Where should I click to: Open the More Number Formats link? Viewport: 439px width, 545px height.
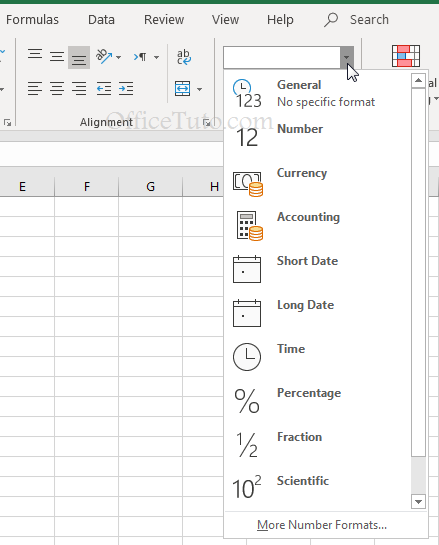(322, 525)
